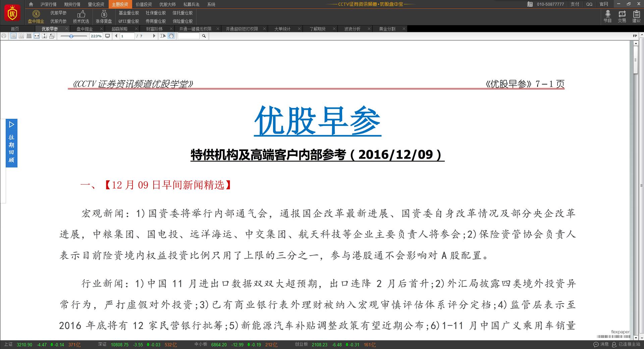
Task: Switch to thumbnail grid view
Action: [x=29, y=36]
